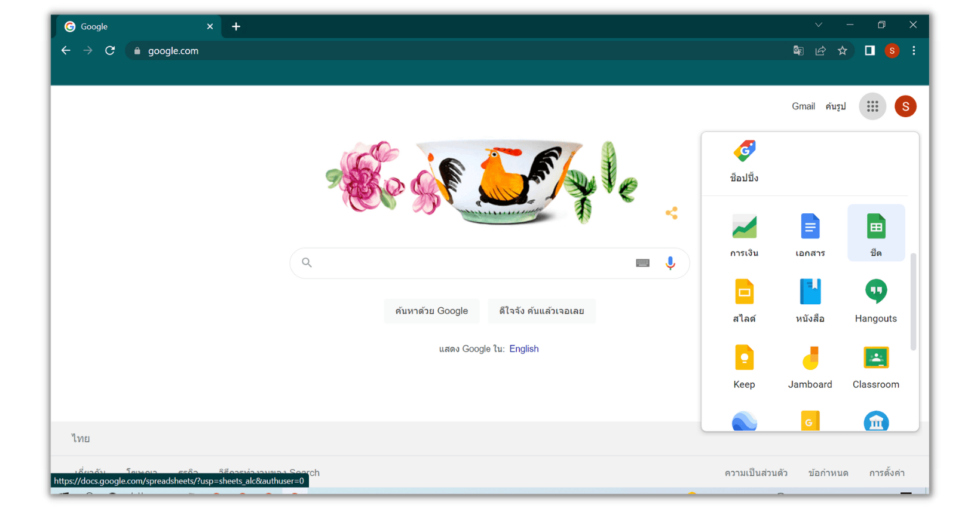Switch Google language to English
The height and width of the screenshot is (508, 980).
click(x=524, y=349)
